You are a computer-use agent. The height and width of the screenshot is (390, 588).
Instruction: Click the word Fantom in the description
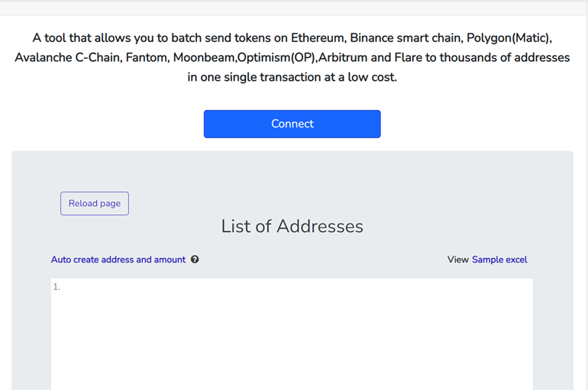click(x=147, y=57)
